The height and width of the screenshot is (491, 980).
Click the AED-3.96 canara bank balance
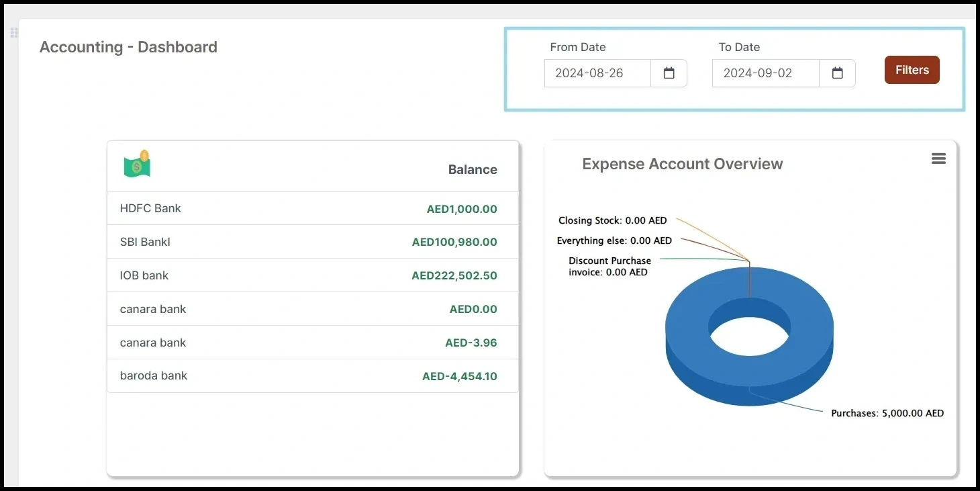click(x=471, y=343)
